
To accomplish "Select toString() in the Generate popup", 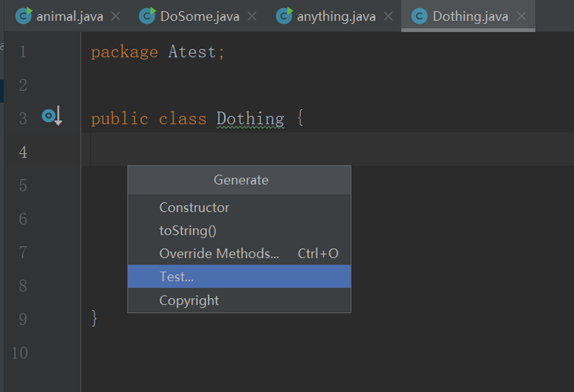I will point(188,230).
